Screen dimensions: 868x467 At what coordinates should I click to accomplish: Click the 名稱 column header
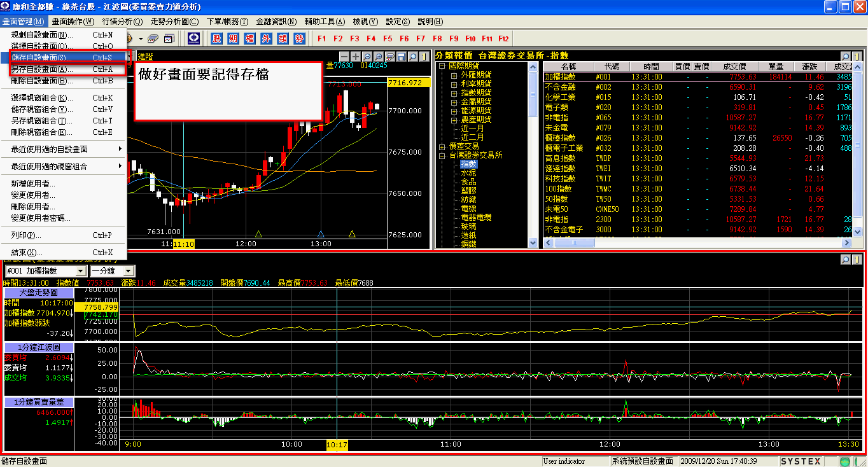pyautogui.click(x=569, y=67)
